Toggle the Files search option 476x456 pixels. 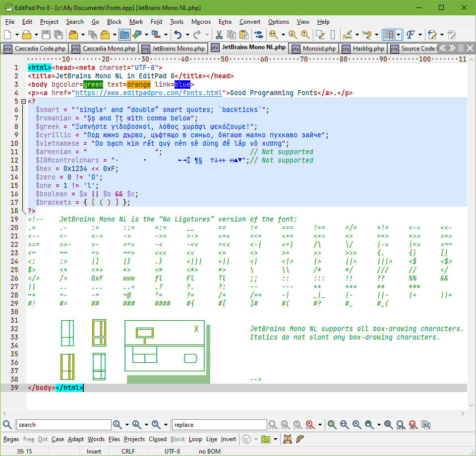[114, 439]
